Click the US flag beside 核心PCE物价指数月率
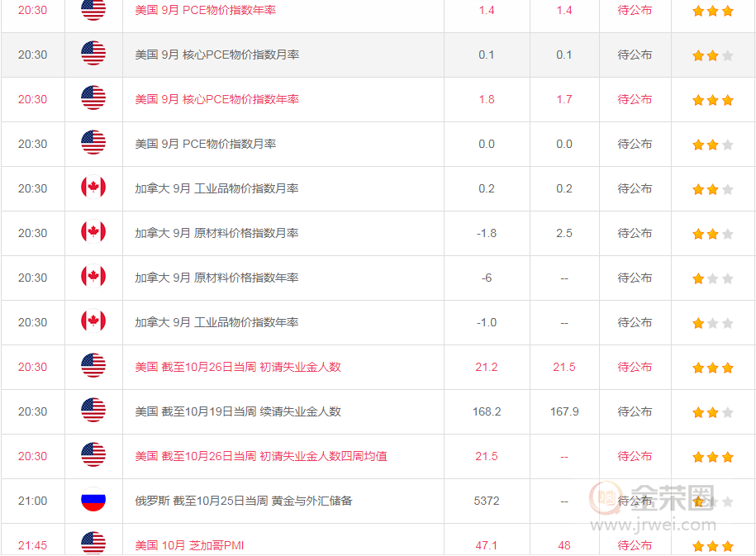This screenshot has height=556, width=756. 93,55
